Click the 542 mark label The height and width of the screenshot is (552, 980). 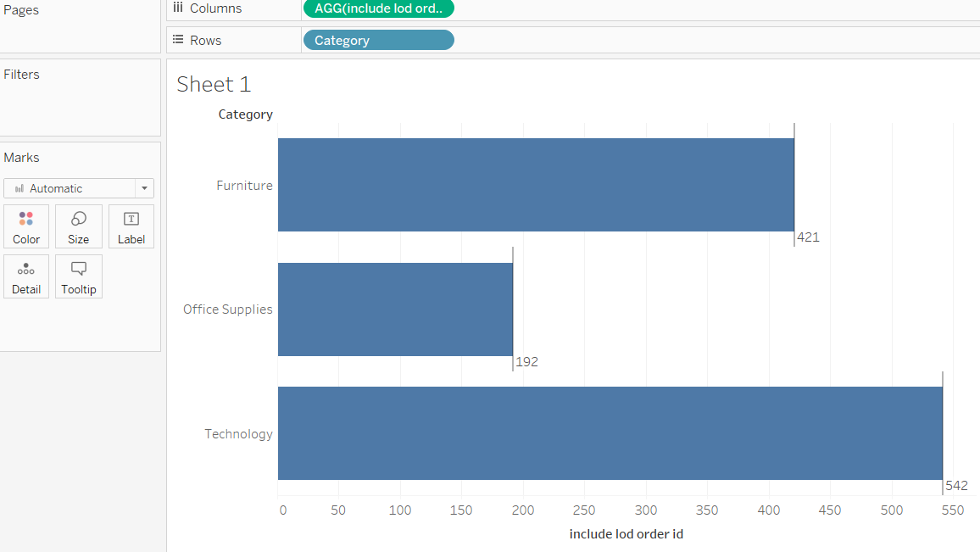(x=957, y=486)
